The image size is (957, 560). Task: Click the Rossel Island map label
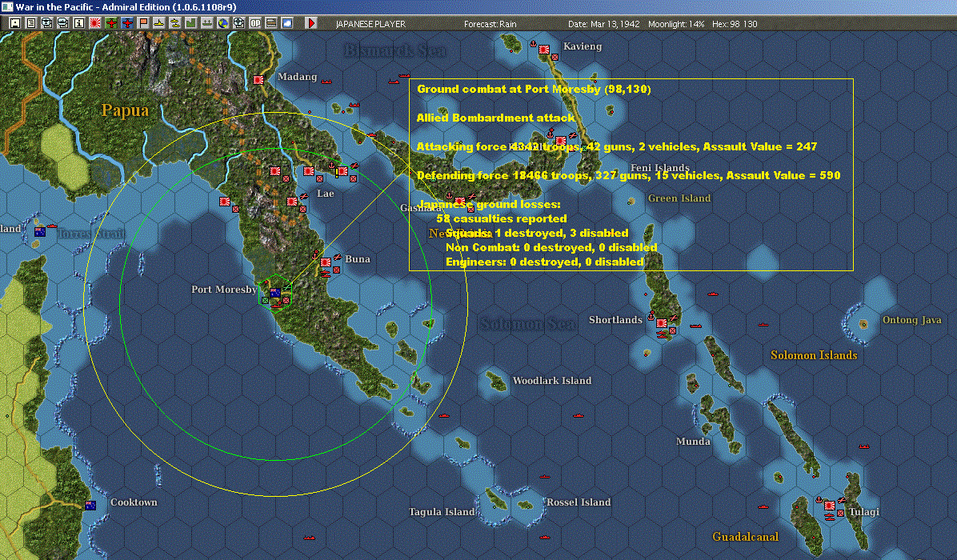tap(578, 502)
